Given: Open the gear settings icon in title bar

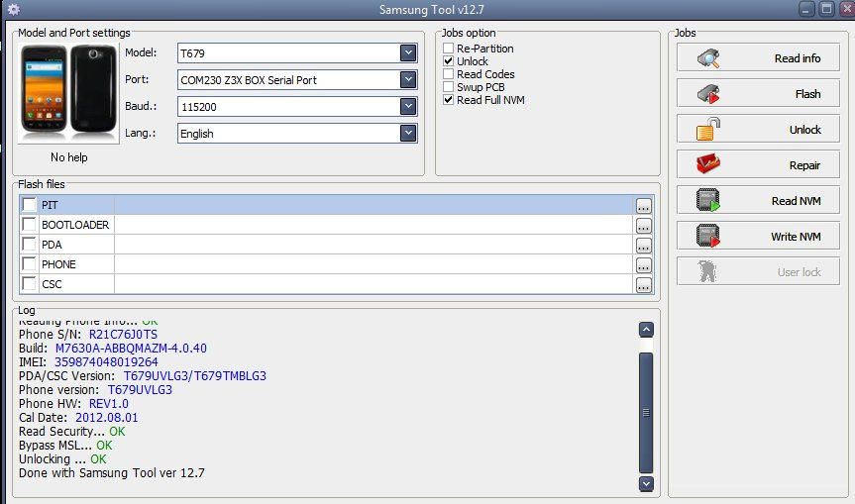Looking at the screenshot, I should (13, 9).
